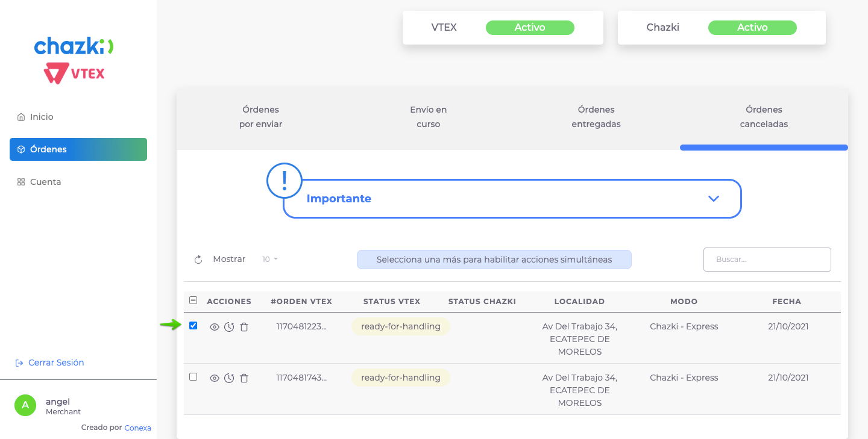This screenshot has height=439, width=868.
Task: Click order number 1170481223...
Action: 301,326
